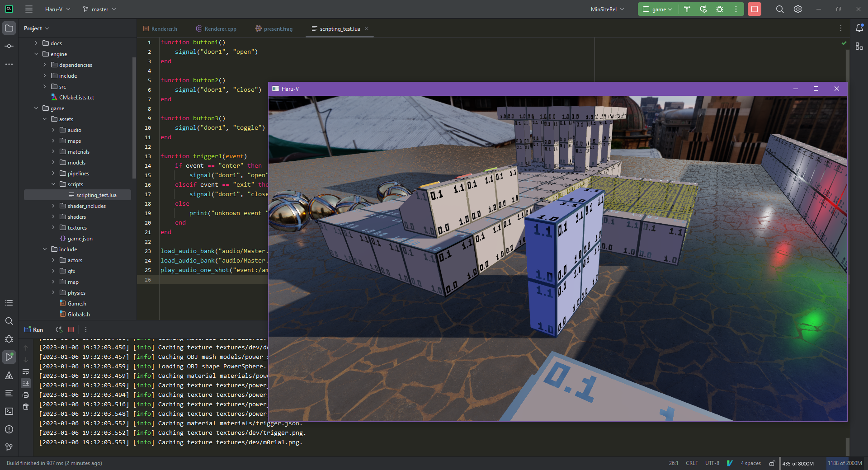The width and height of the screenshot is (868, 470).
Task: Expand the docs folder
Action: 36,43
